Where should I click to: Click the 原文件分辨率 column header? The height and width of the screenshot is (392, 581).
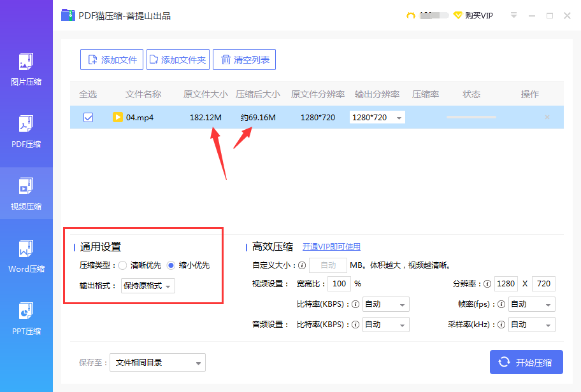[x=317, y=94]
